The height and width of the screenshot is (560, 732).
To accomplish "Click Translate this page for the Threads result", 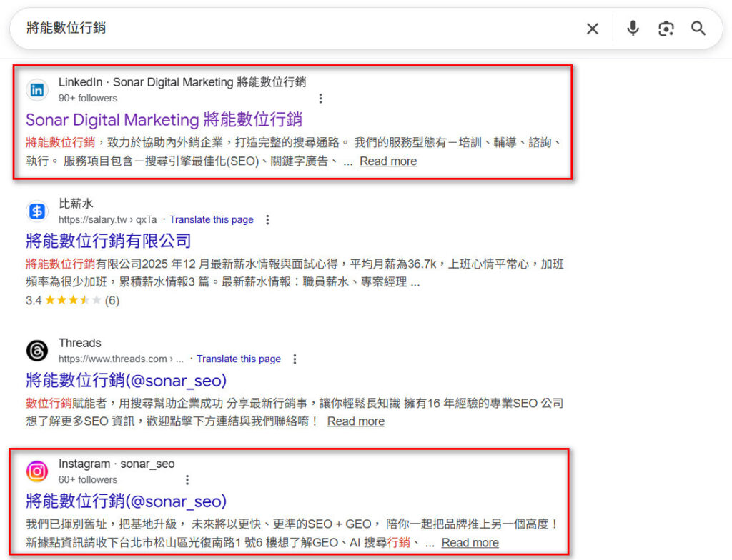I will tap(239, 359).
